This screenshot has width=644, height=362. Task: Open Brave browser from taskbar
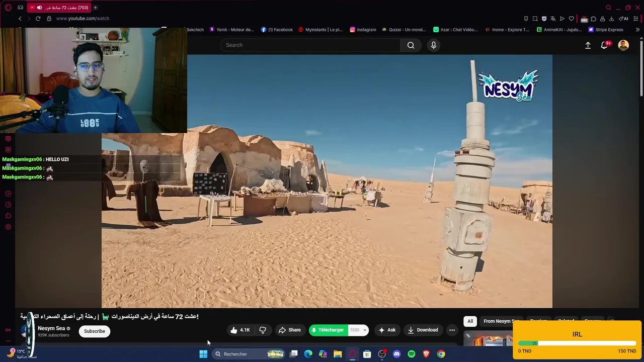click(x=426, y=354)
